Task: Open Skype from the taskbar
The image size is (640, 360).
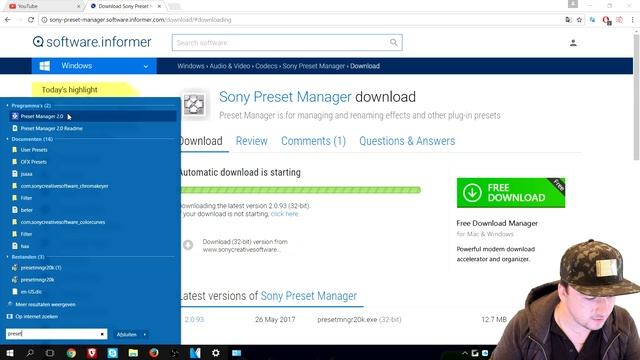Action: [x=113, y=353]
